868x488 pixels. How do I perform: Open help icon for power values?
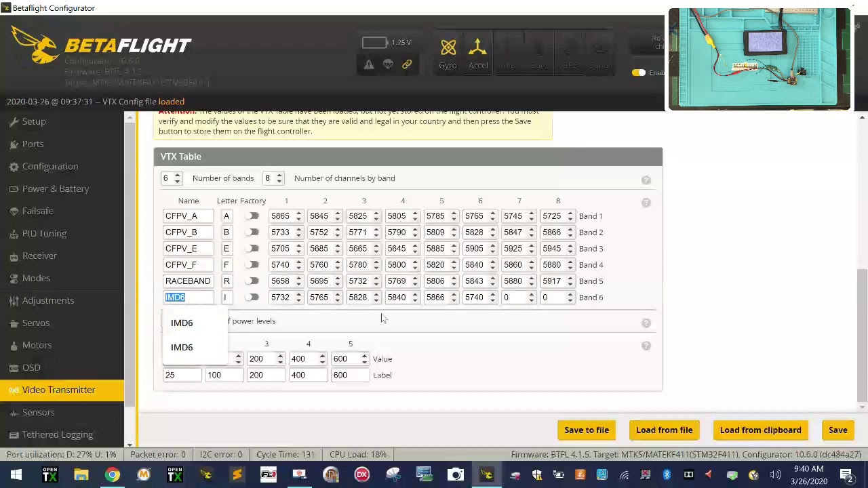coord(646,346)
